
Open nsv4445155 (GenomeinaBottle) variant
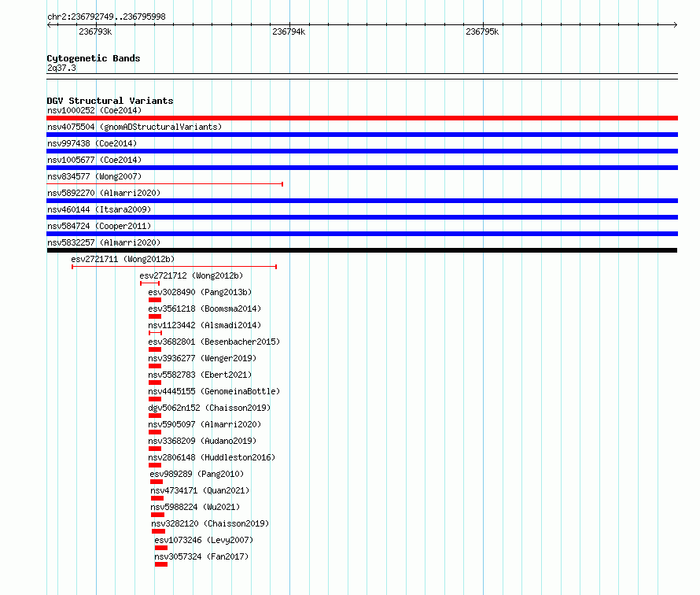214,391
